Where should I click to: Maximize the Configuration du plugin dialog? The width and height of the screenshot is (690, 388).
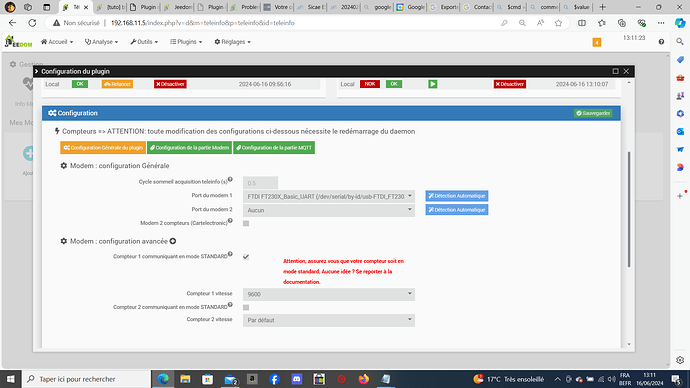click(x=615, y=71)
